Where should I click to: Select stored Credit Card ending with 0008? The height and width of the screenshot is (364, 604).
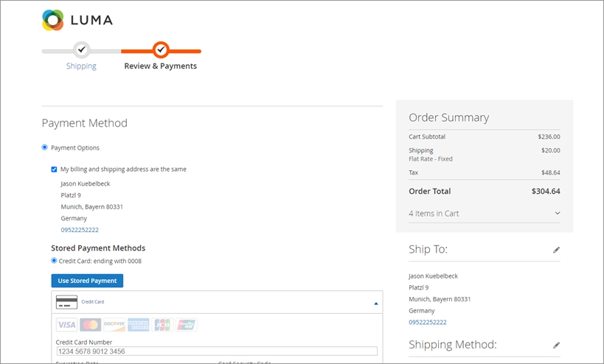pyautogui.click(x=54, y=261)
